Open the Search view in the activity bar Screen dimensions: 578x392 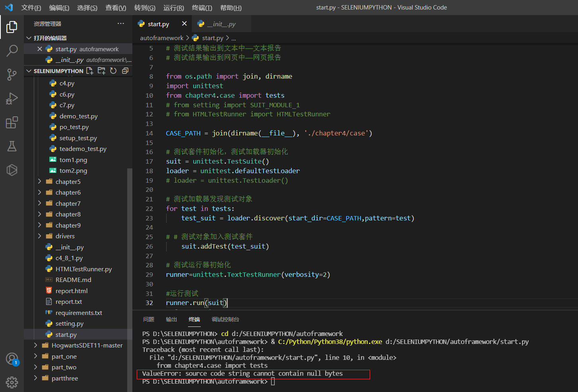(12, 51)
